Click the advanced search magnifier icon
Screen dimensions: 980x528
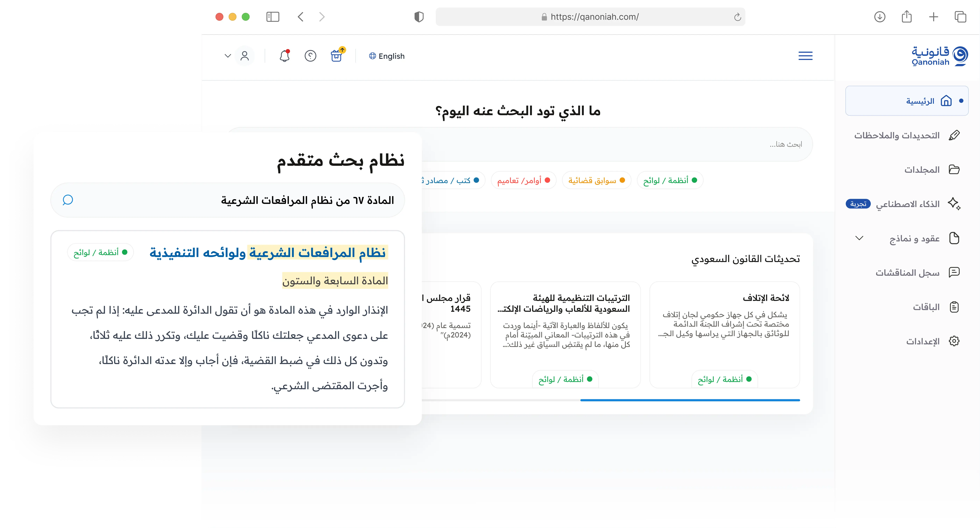click(x=68, y=200)
